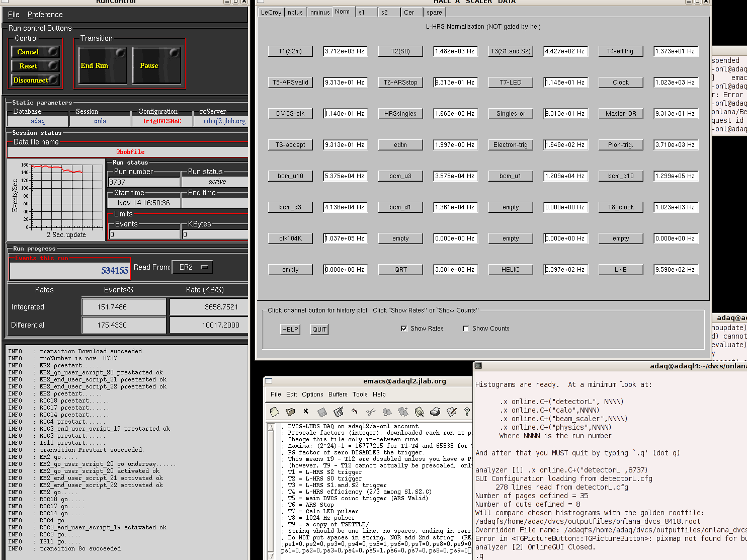This screenshot has width=747, height=560.
Task: Open the emacs Help menu
Action: [x=379, y=394]
